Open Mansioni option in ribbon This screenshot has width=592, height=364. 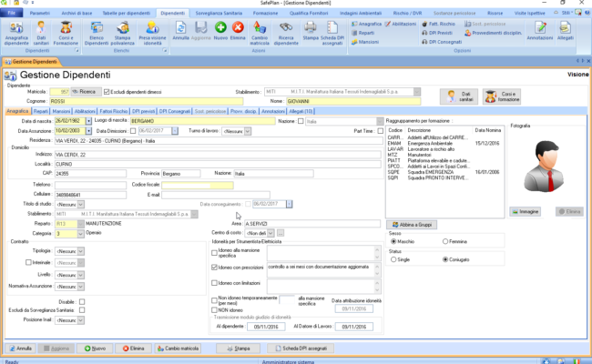coord(365,42)
